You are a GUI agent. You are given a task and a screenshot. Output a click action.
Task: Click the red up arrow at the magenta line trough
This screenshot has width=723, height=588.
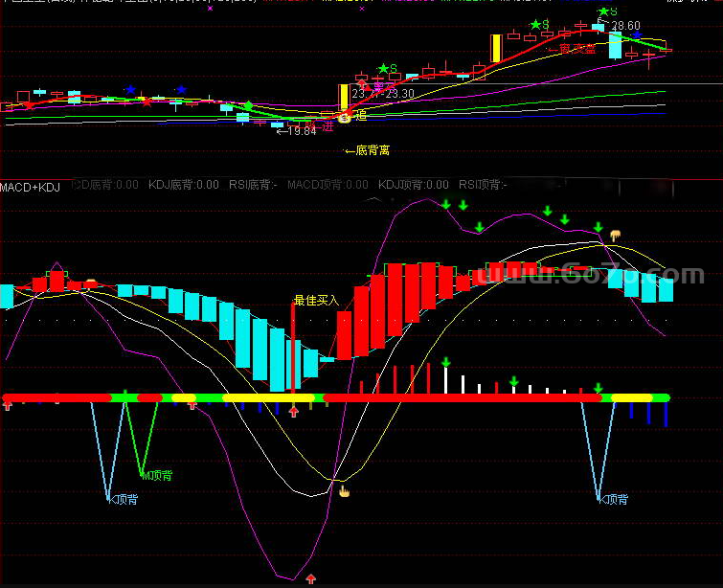(x=311, y=578)
